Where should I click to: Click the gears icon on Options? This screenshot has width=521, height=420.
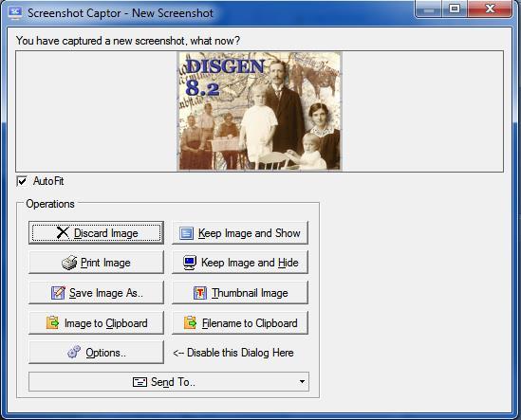pos(74,352)
